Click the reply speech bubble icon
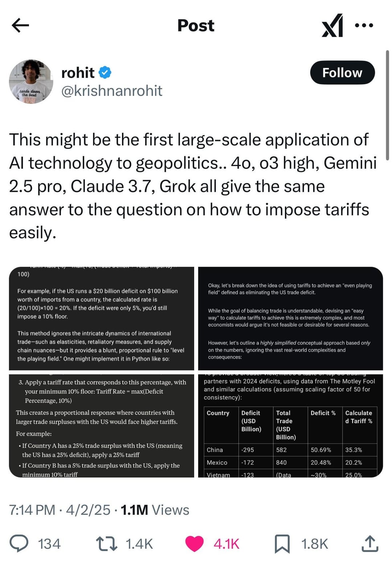This screenshot has width=392, height=568. point(19,544)
